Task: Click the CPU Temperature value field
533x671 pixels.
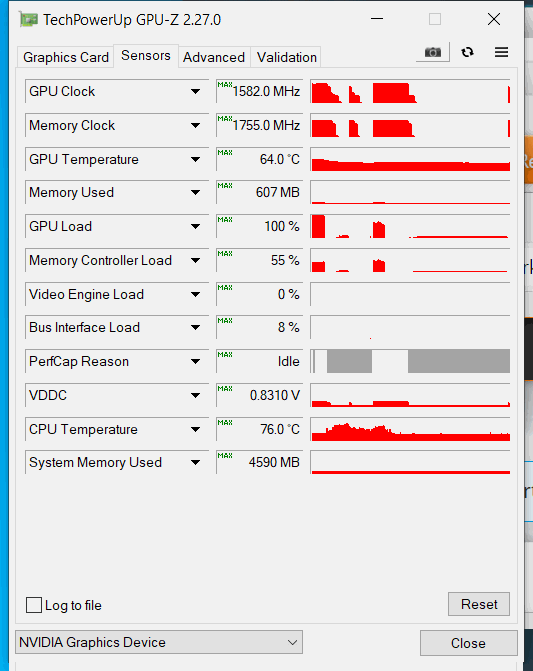Action: pyautogui.click(x=260, y=429)
